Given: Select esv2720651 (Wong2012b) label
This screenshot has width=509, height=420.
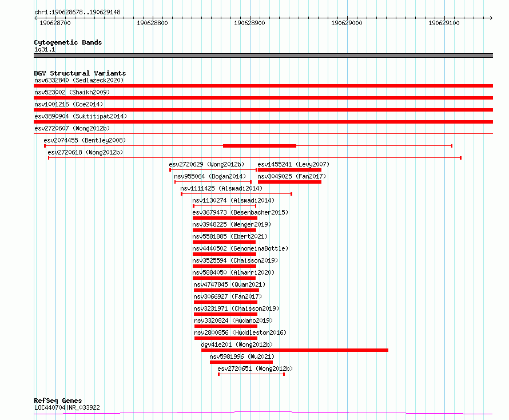Looking at the screenshot, I should (255, 369).
